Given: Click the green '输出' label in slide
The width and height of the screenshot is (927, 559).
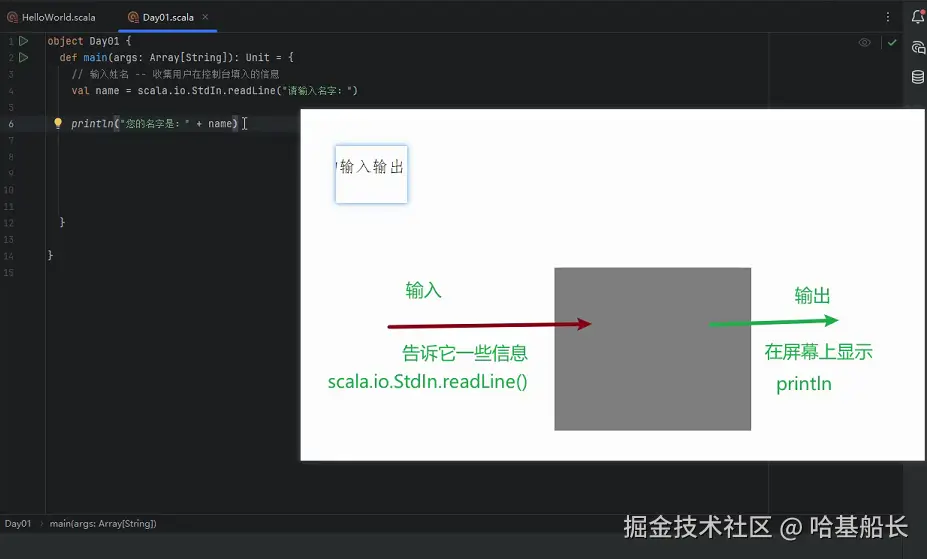Looking at the screenshot, I should click(812, 295).
